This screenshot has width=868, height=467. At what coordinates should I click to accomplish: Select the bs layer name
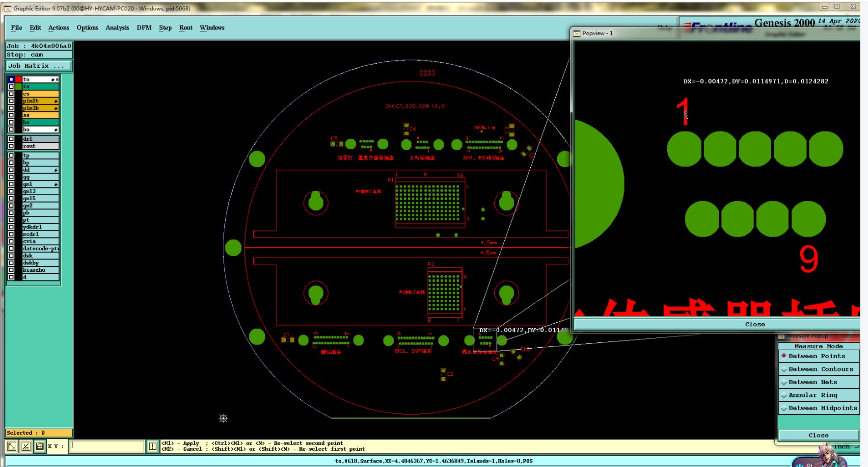pyautogui.click(x=41, y=122)
